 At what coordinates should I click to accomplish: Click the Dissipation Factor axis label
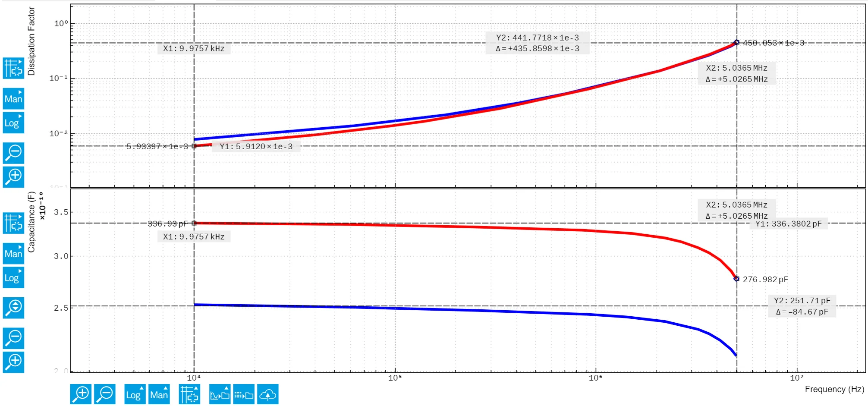(31, 41)
